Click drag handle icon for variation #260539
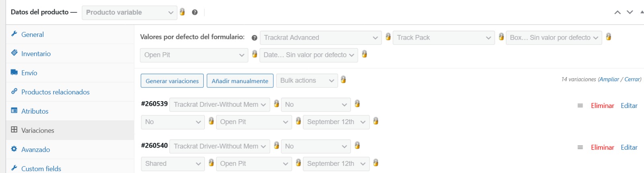 (580, 106)
